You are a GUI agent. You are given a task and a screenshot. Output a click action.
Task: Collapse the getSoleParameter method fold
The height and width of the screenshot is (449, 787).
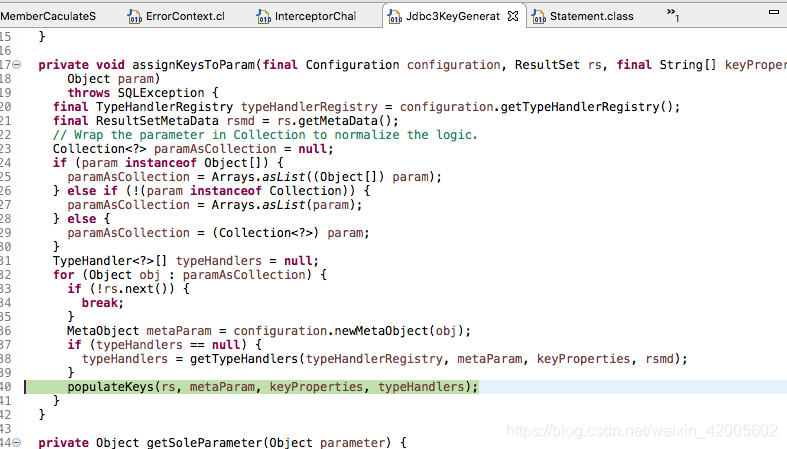click(x=17, y=442)
